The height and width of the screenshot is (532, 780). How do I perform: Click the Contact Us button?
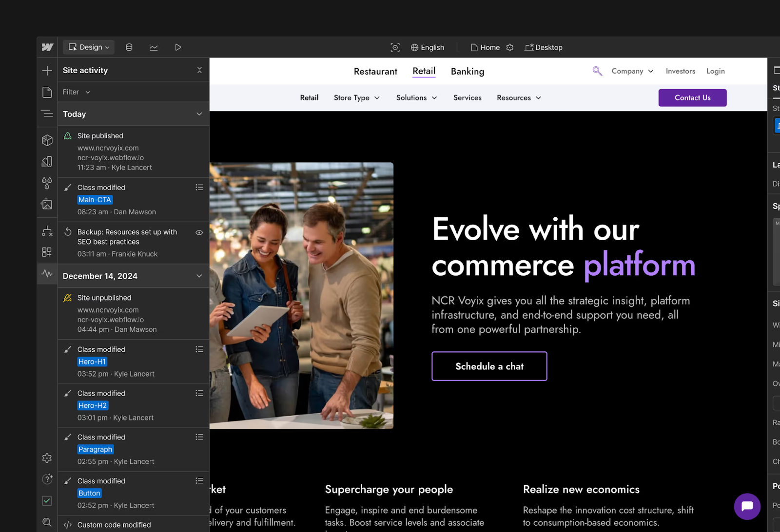[x=692, y=98]
